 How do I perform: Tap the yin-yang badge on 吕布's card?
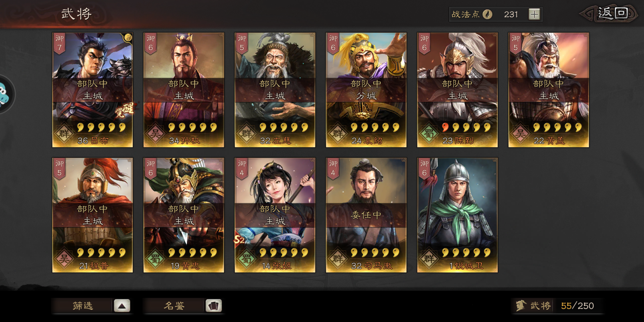[128, 38]
